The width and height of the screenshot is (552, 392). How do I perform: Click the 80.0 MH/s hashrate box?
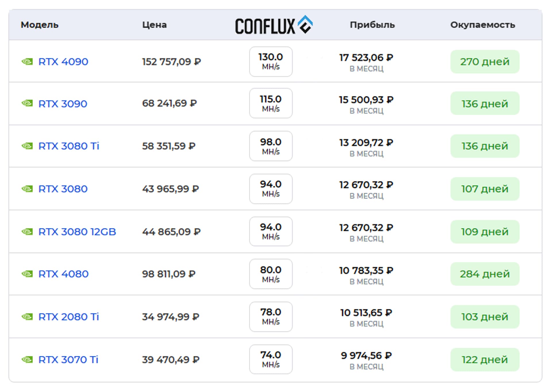pos(271,274)
